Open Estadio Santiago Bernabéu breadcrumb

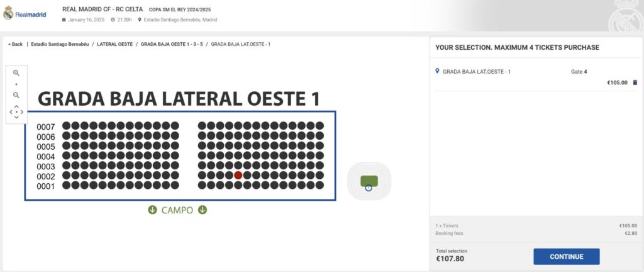click(x=61, y=44)
